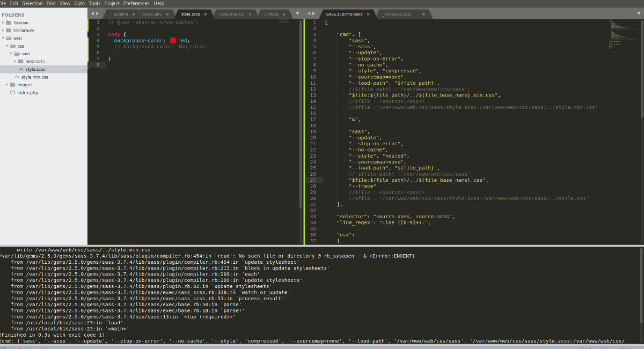The width and height of the screenshot is (644, 349).
Task: Go to next tab in left pane
Action: click(x=97, y=13)
